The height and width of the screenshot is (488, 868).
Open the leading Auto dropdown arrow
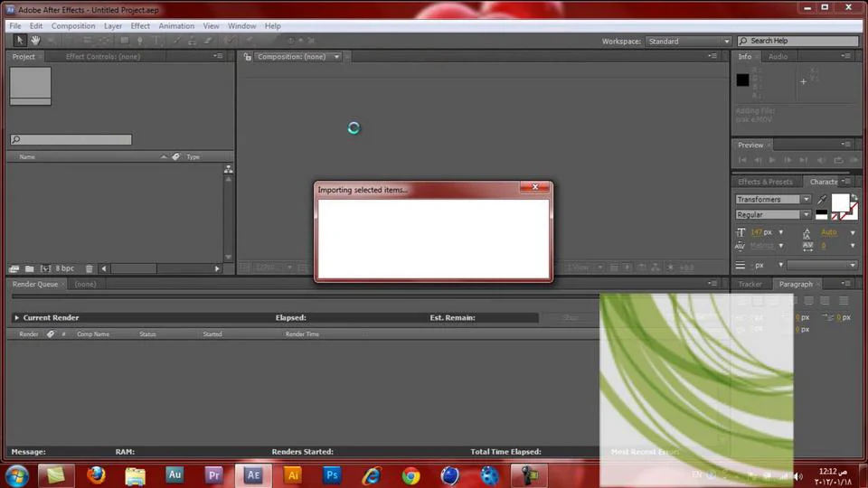click(853, 232)
